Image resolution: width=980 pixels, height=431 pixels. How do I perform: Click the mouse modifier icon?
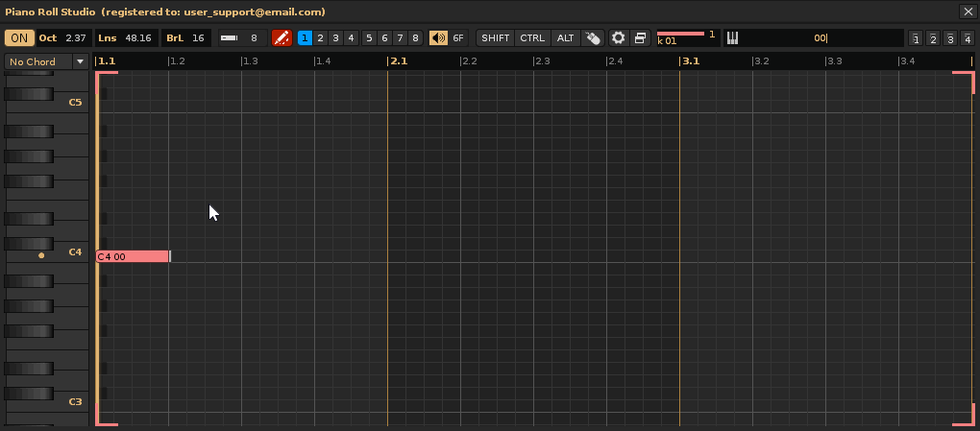tap(593, 38)
